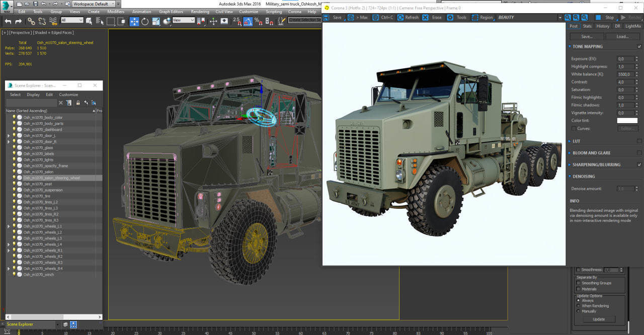Click Save File icon in quick access bar
Image resolution: width=644 pixels, height=335 pixels.
click(x=35, y=4)
